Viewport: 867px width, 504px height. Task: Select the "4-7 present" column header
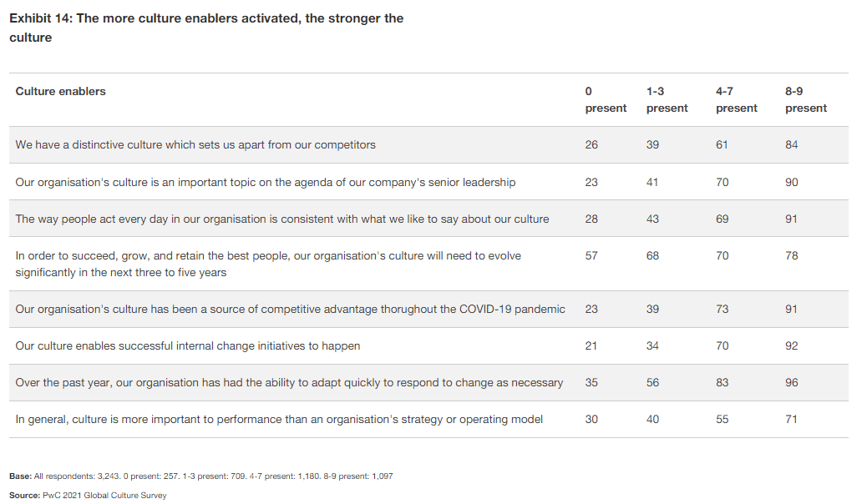pos(736,99)
